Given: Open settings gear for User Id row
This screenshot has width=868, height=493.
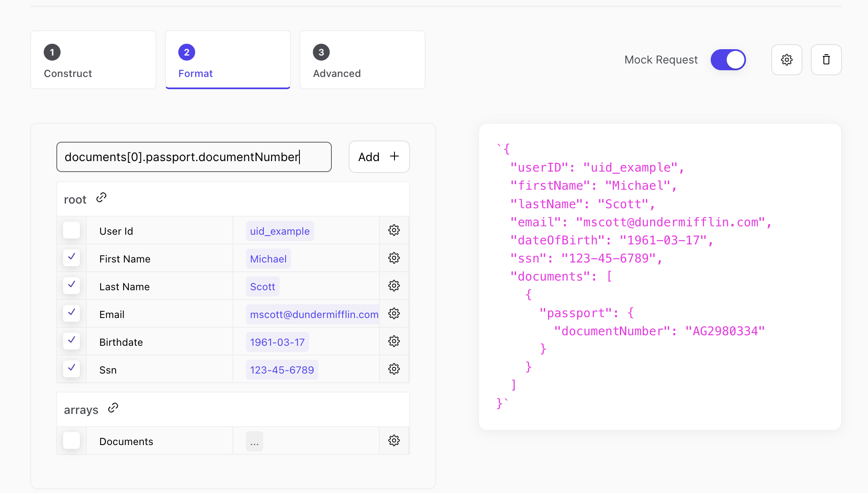Looking at the screenshot, I should (394, 230).
